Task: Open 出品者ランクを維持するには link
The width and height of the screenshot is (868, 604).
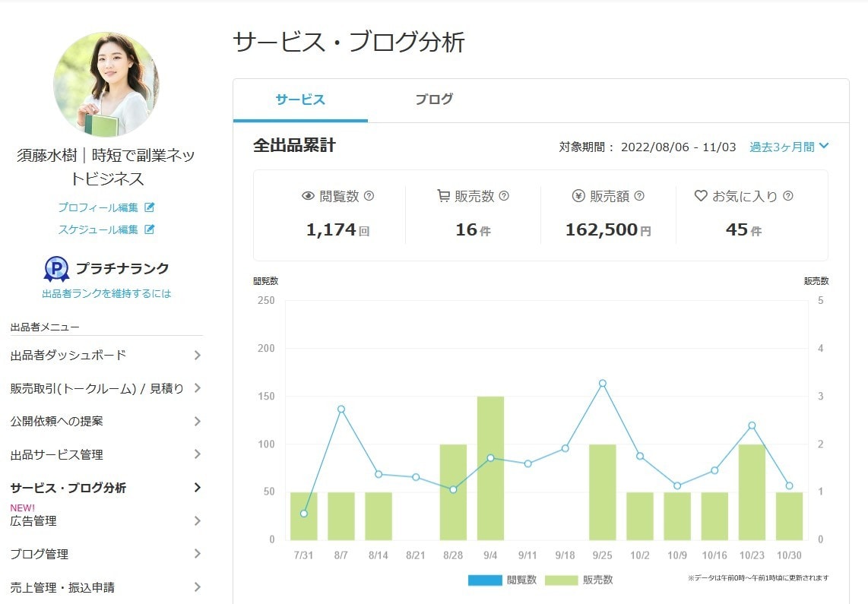Action: pyautogui.click(x=106, y=294)
